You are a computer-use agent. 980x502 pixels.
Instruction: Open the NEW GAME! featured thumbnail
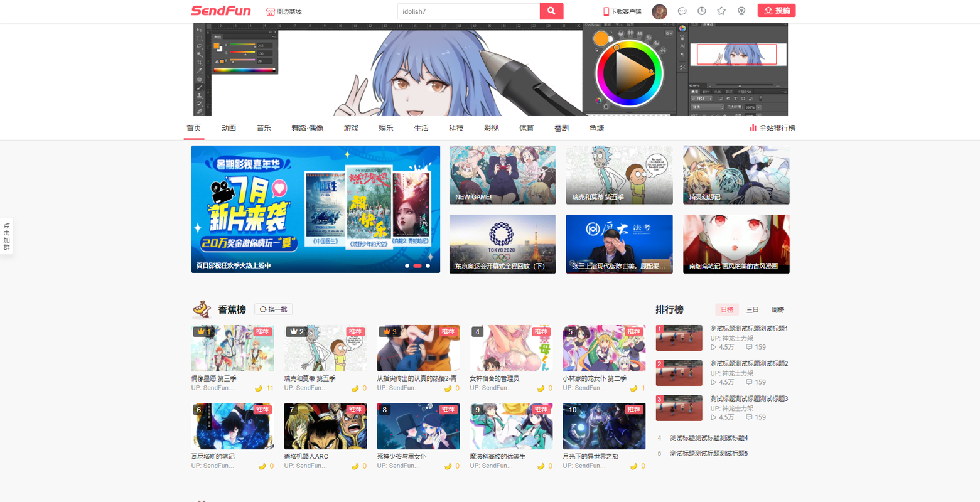[x=502, y=175]
